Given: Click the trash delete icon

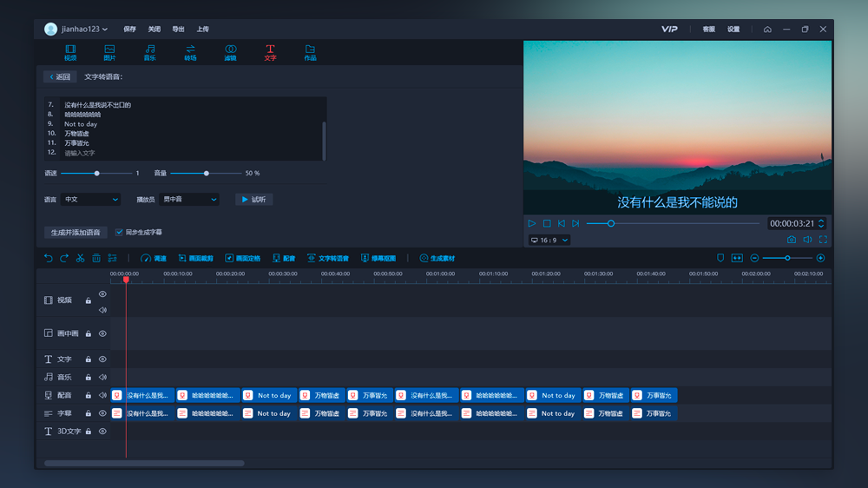Looking at the screenshot, I should (96, 258).
